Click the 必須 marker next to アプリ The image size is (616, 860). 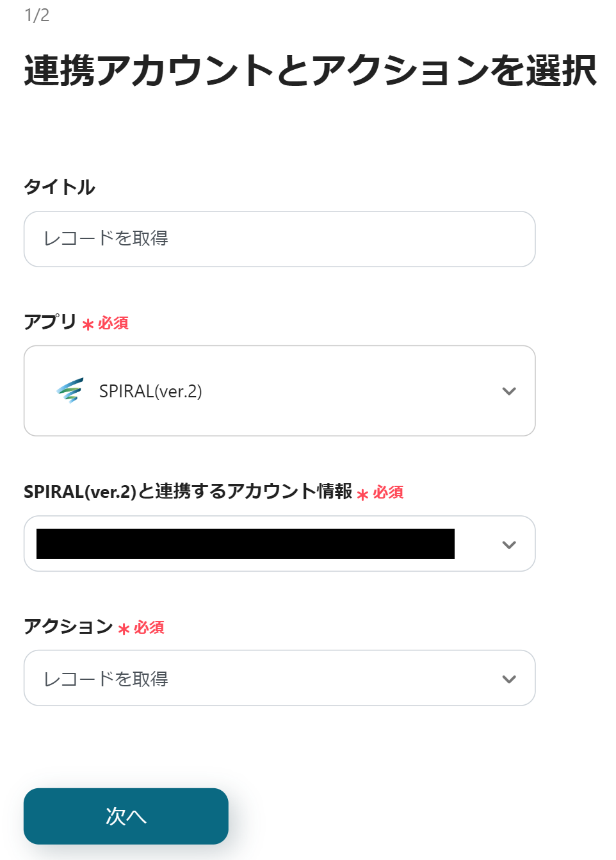[113, 323]
